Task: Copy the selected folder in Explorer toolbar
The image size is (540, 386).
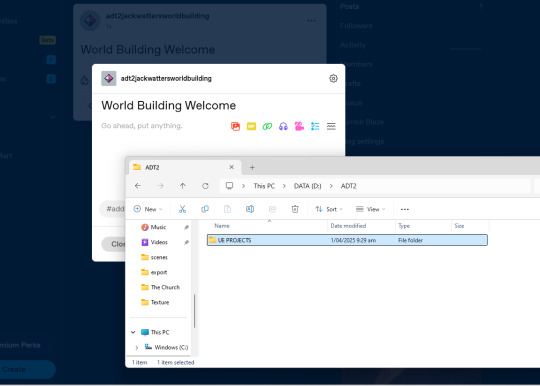Action: click(205, 209)
